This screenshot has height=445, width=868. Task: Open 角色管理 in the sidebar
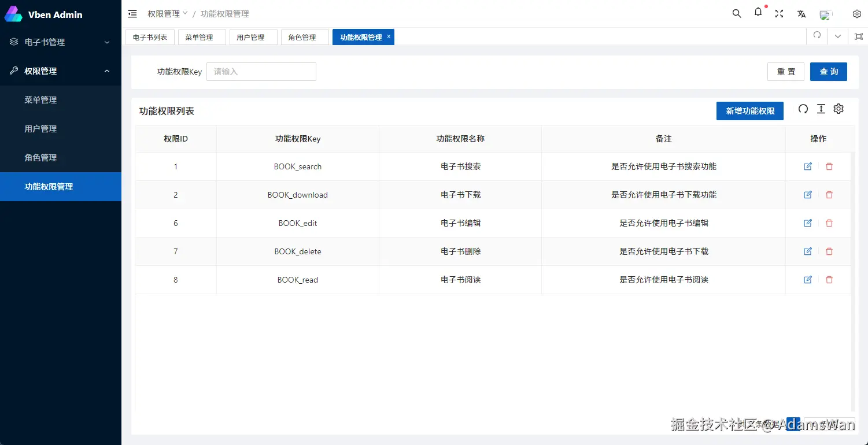tap(61, 158)
